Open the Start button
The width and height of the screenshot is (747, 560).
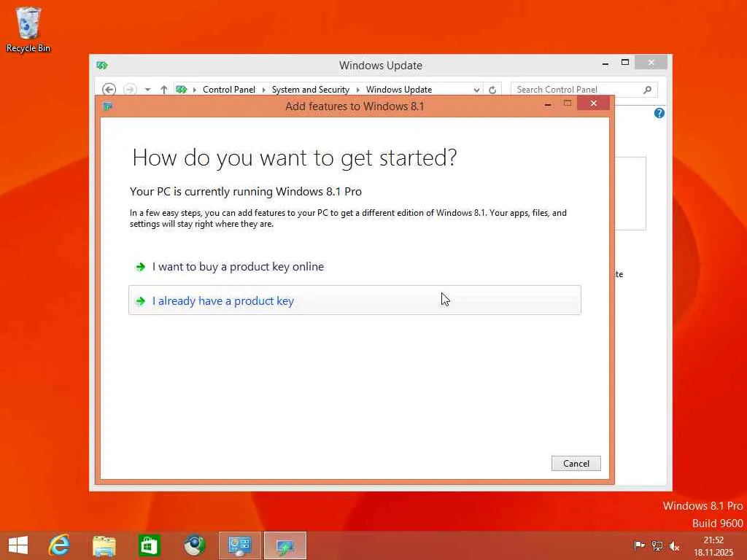(x=18, y=545)
